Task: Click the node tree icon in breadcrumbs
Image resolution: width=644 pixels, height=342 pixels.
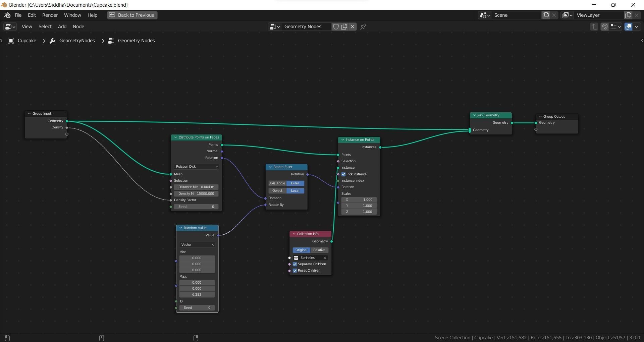Action: point(111,41)
